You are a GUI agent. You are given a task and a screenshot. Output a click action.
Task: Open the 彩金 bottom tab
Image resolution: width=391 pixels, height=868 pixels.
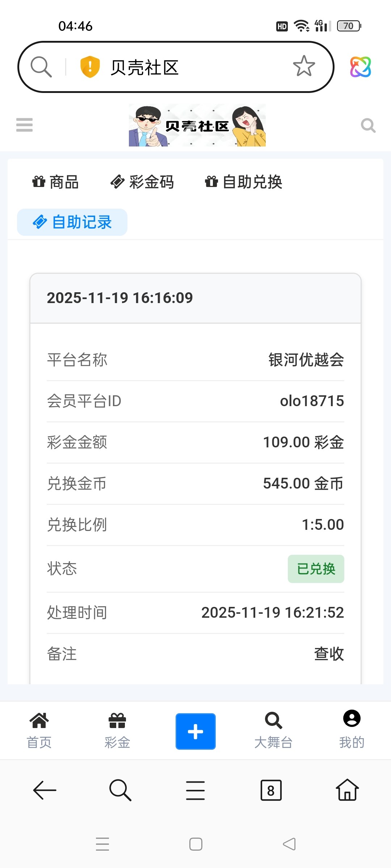click(x=117, y=731)
